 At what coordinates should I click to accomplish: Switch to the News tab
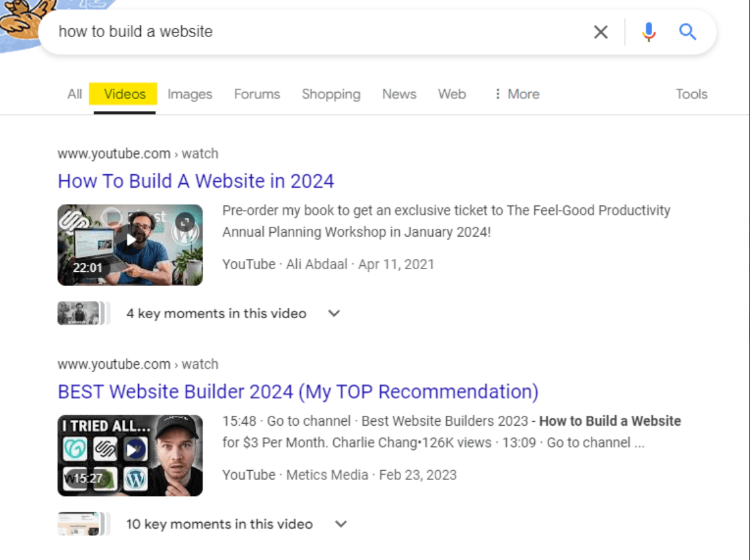click(x=399, y=95)
